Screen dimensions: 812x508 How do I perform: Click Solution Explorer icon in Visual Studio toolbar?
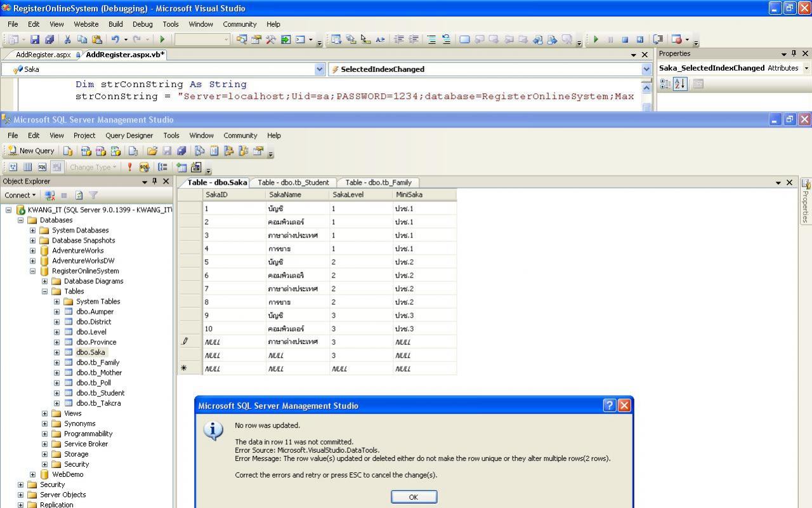point(242,39)
